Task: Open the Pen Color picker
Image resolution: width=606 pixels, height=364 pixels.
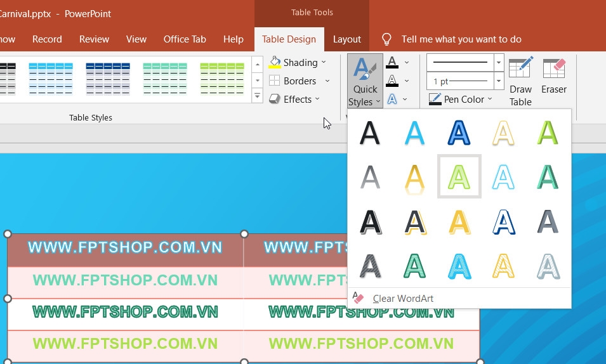Action: (461, 100)
